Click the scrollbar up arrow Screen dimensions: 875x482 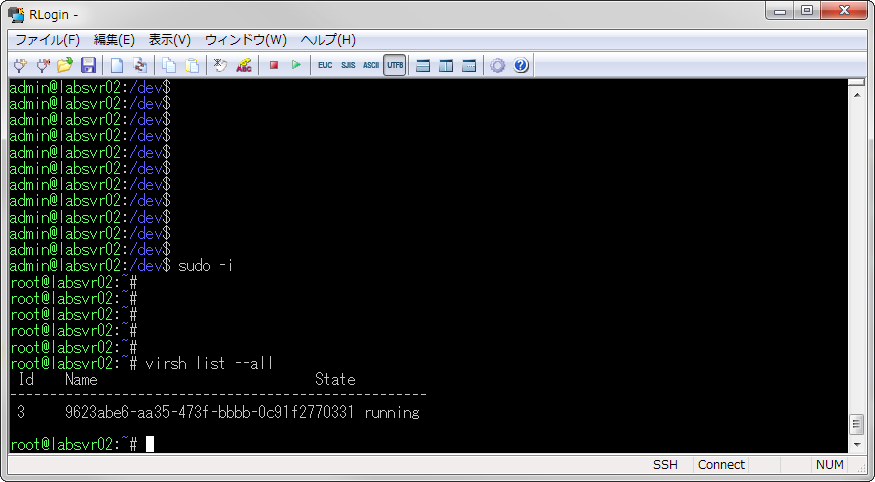pyautogui.click(x=857, y=95)
